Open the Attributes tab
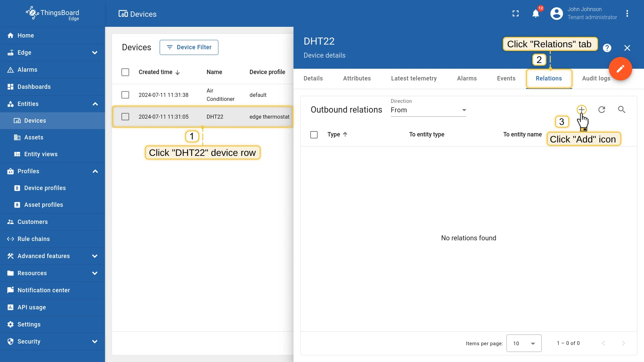This screenshot has width=644, height=362. coord(357,78)
